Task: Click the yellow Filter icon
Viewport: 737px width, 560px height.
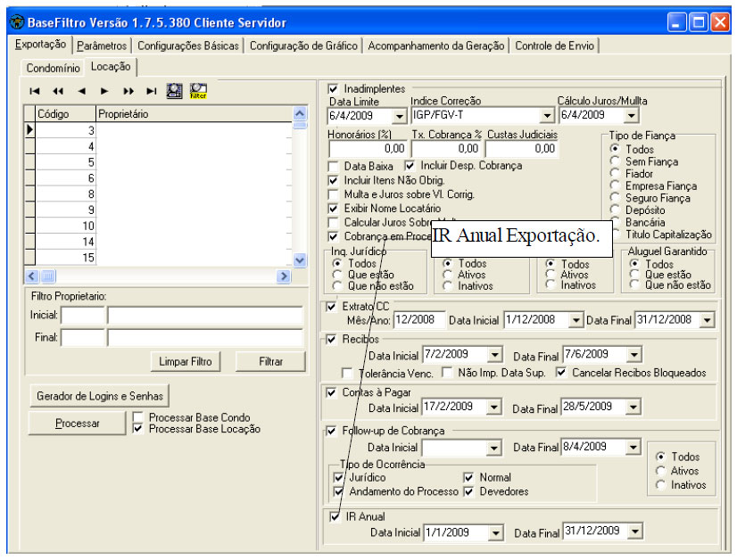Action: point(198,90)
